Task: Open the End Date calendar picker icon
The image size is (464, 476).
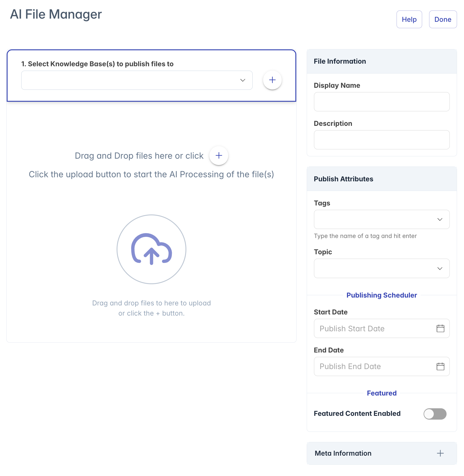Action: click(440, 366)
